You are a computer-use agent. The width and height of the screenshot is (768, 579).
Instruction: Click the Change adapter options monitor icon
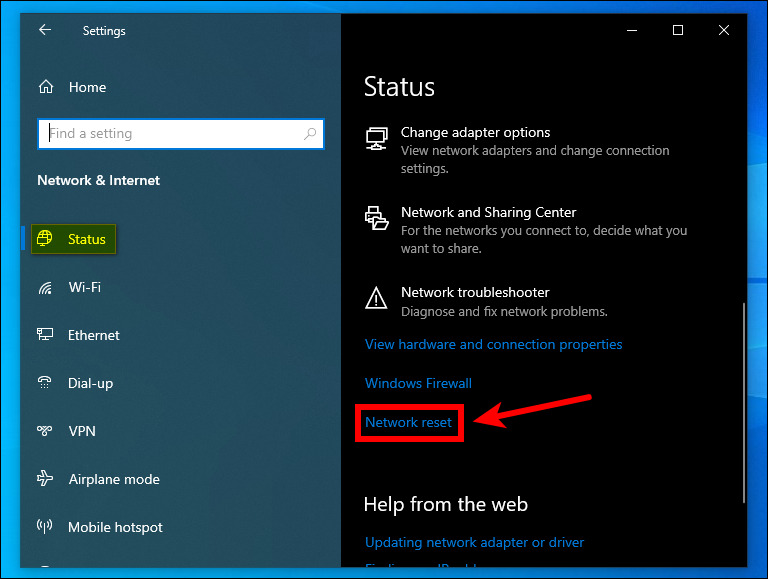(377, 138)
